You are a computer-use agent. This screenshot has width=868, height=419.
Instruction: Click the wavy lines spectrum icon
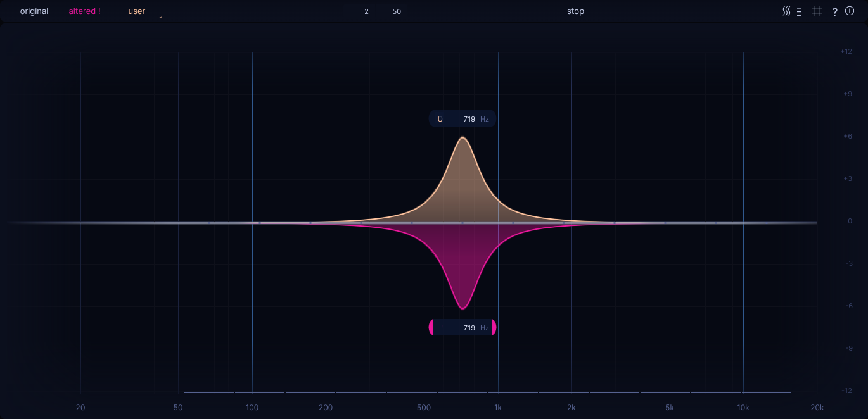[x=786, y=11]
